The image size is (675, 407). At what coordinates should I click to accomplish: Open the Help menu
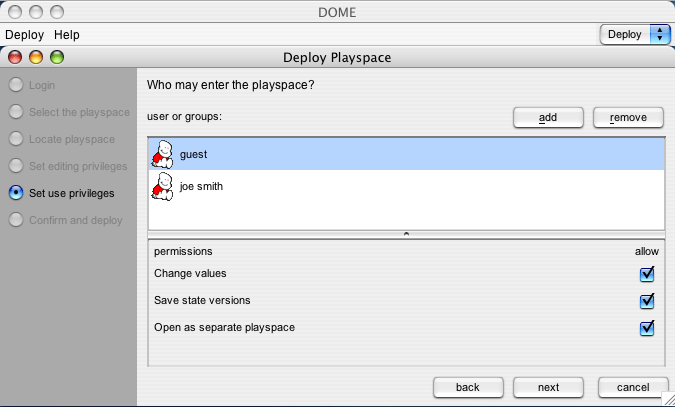click(67, 34)
